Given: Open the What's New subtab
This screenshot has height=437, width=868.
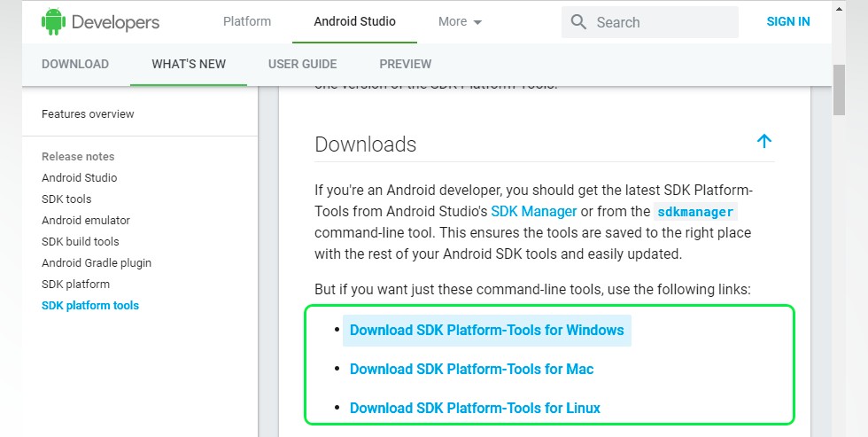Looking at the screenshot, I should click(189, 64).
